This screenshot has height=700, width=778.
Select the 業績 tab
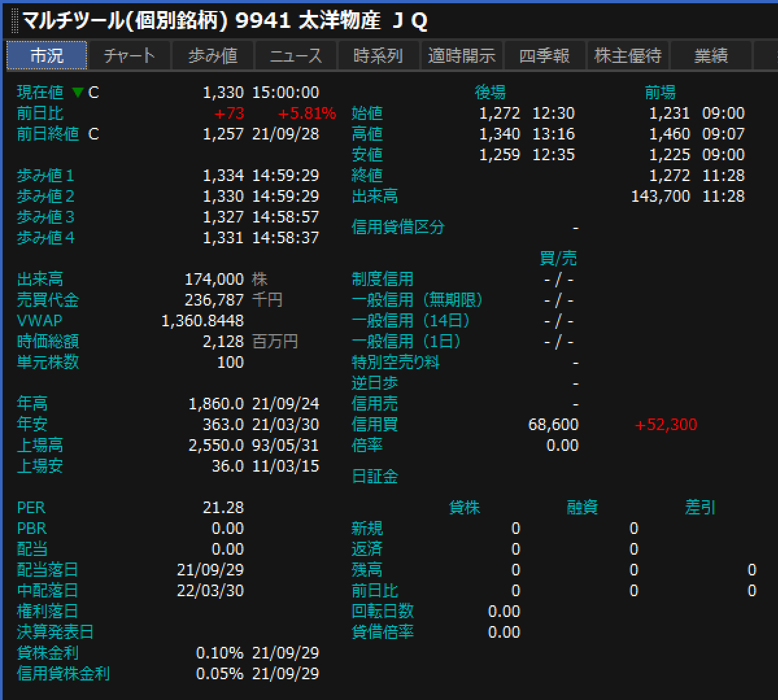(711, 56)
